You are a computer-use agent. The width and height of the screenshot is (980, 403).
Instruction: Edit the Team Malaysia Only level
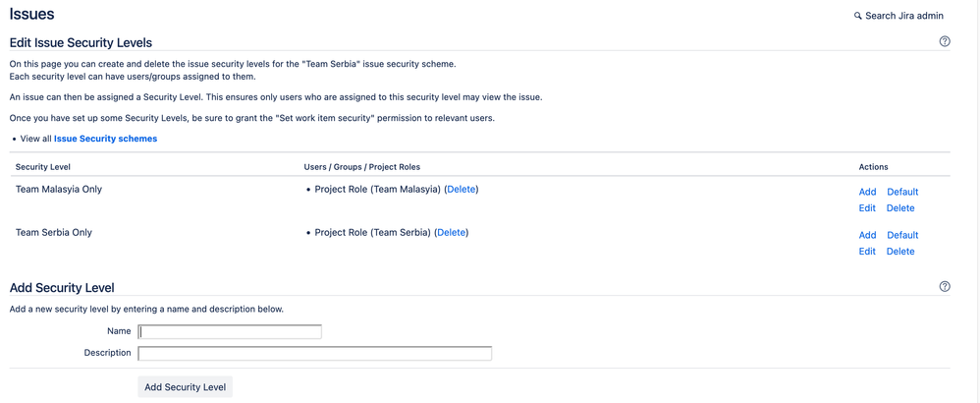click(x=867, y=208)
